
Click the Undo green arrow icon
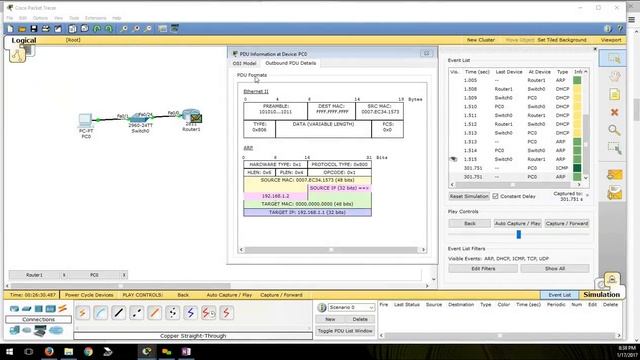pyautogui.click(x=97, y=29)
